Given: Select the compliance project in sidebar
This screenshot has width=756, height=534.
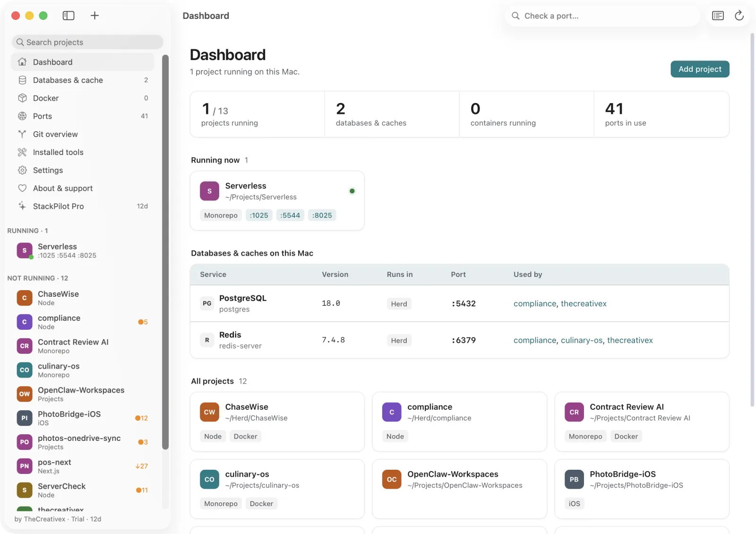Looking at the screenshot, I should coord(83,322).
